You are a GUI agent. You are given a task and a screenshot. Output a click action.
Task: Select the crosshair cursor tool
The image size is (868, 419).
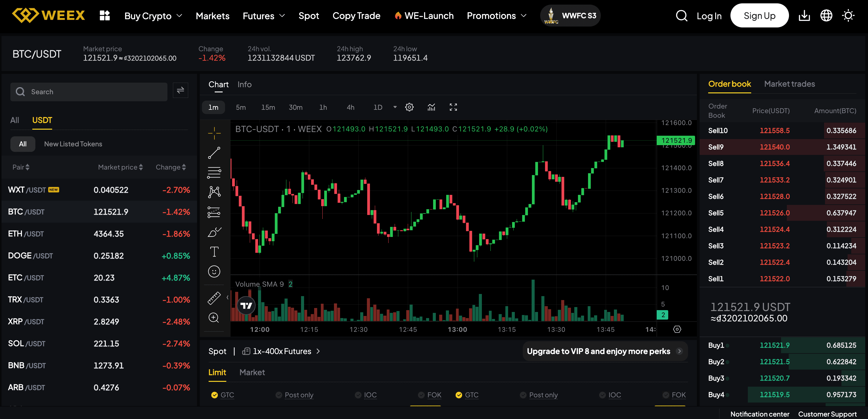click(x=214, y=133)
